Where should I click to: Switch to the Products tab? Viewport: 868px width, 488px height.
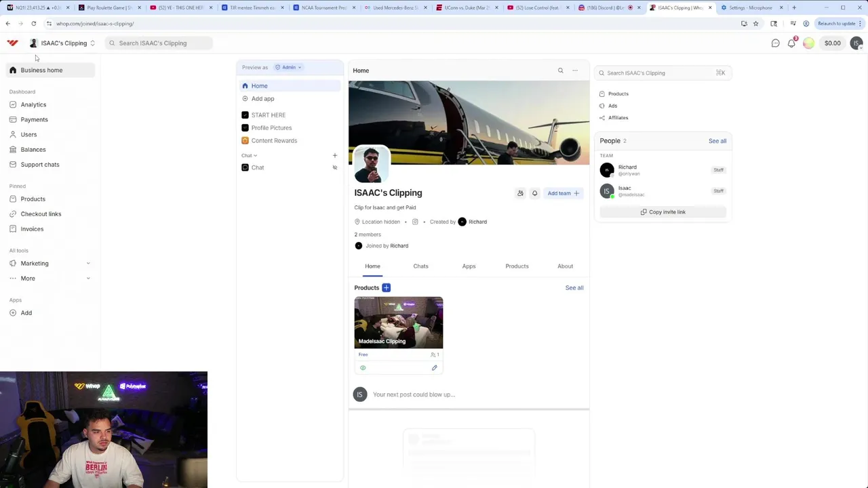click(x=517, y=266)
